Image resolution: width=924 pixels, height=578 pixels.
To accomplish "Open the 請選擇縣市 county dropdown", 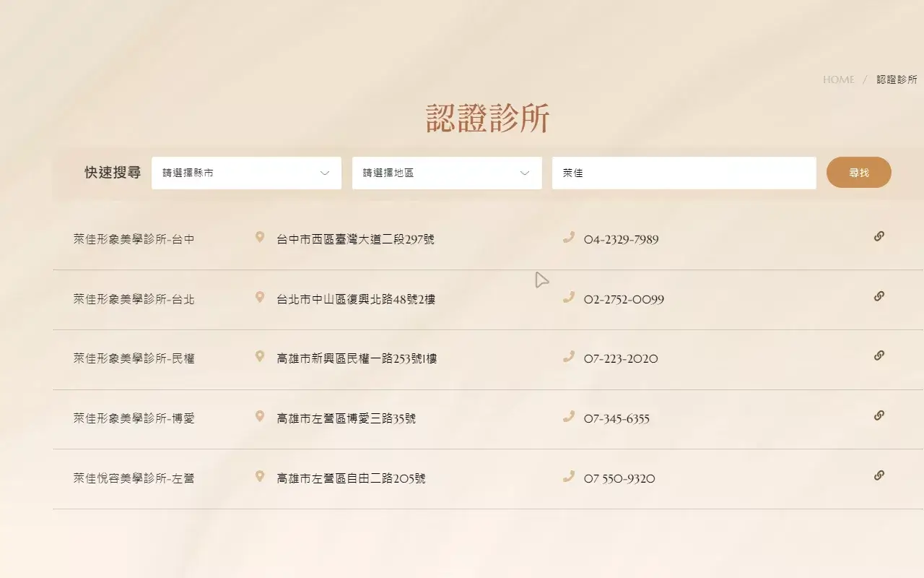I will [x=246, y=173].
